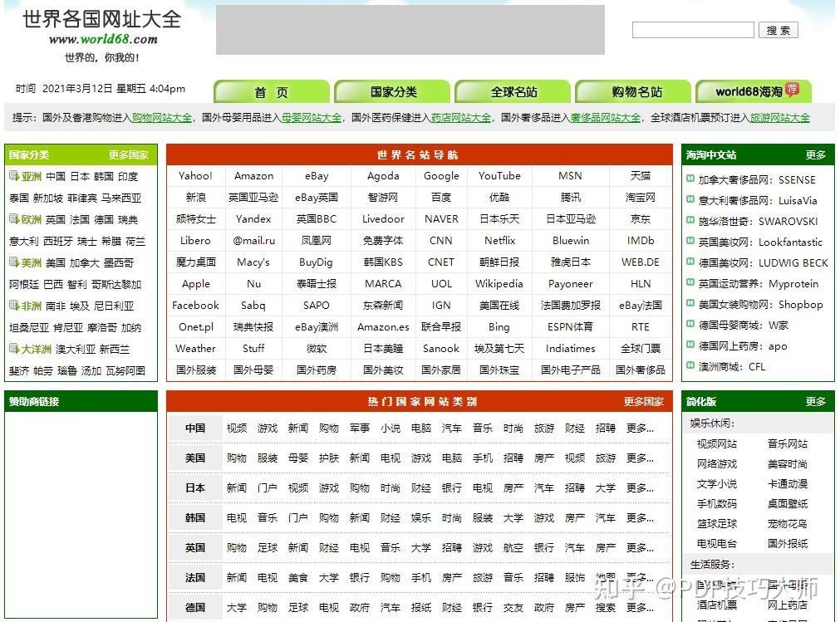Image resolution: width=840 pixels, height=622 pixels.
Task: Open the 瓦努阿图 country link
Action: [x=126, y=370]
